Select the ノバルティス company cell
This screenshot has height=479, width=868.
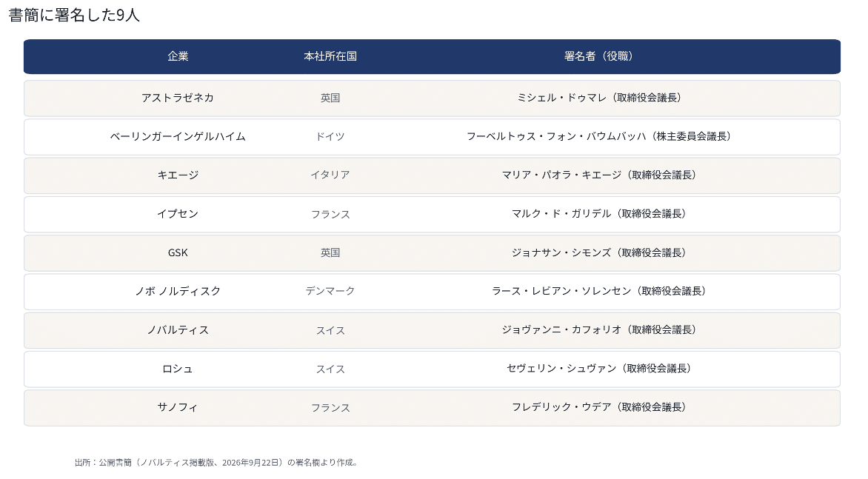pos(178,330)
